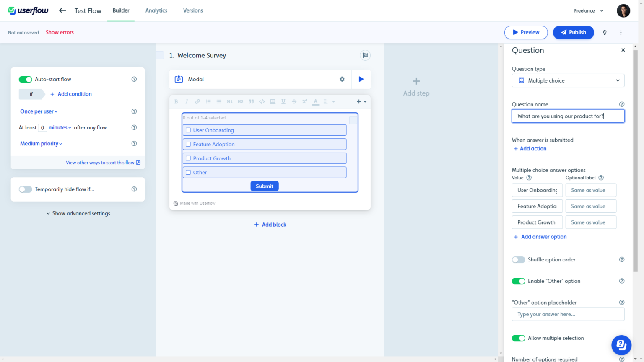Open the Userflow help widget
Image resolution: width=644 pixels, height=362 pixels.
coord(621,345)
